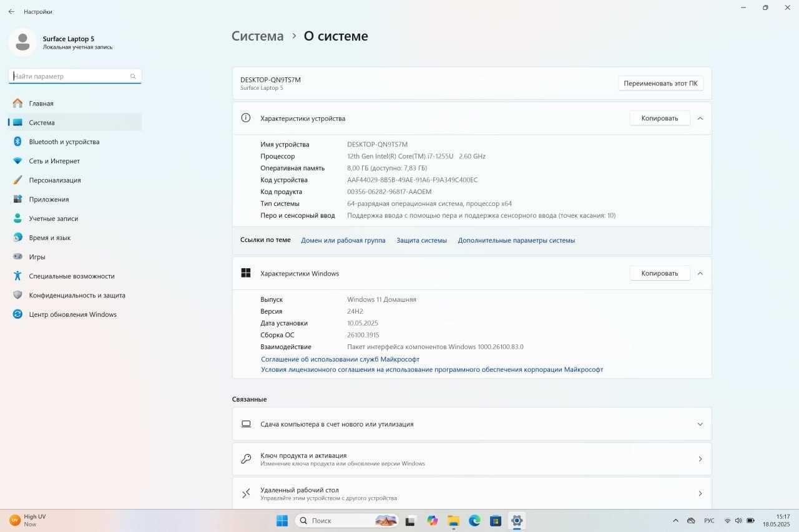
Task: Click the 26100.3915 build number
Action: coord(363,335)
